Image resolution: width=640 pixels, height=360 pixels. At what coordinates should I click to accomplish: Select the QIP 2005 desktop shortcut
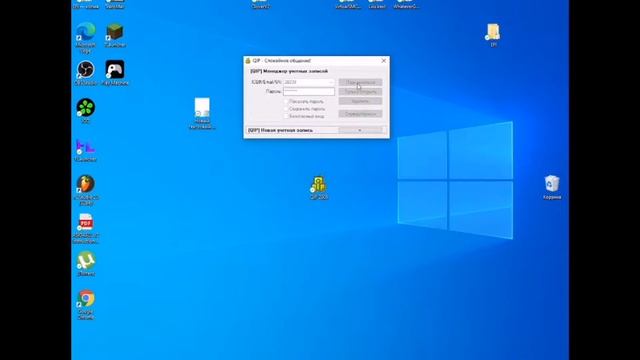tap(318, 184)
